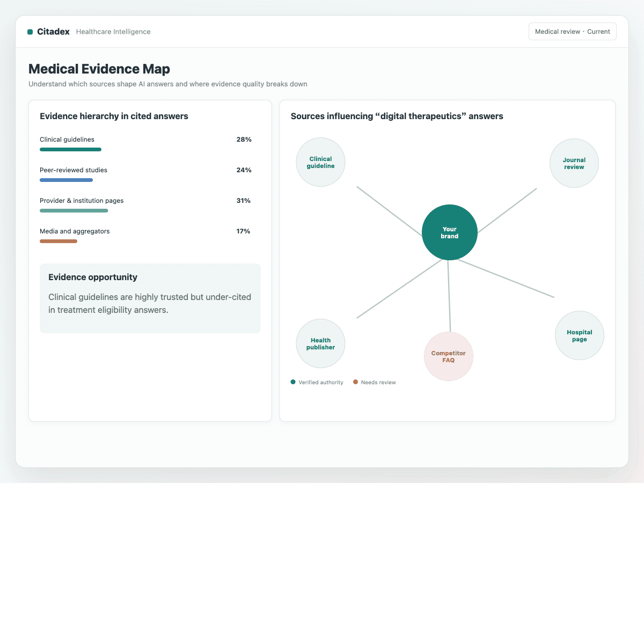
Task: Click the Medical Evidence Map title
Action: (99, 69)
